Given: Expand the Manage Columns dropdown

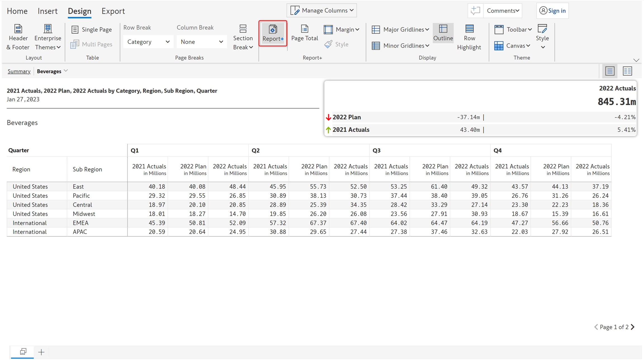Looking at the screenshot, I should [x=321, y=11].
